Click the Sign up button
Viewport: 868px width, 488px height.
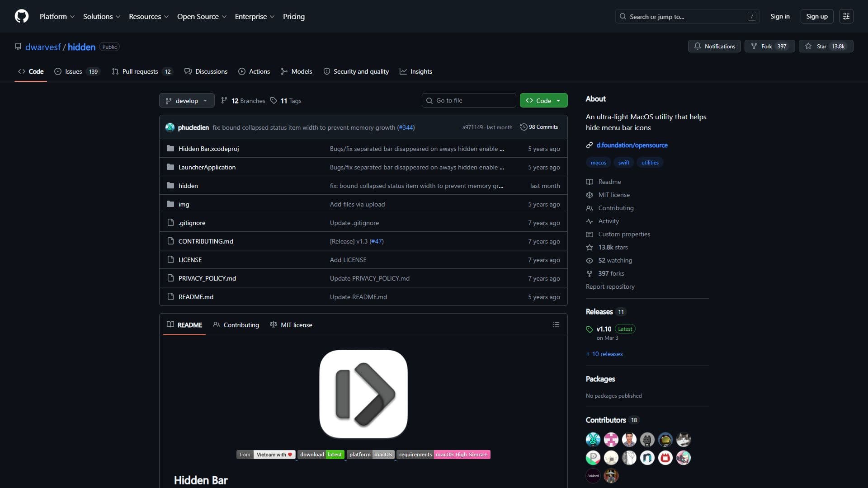(816, 16)
